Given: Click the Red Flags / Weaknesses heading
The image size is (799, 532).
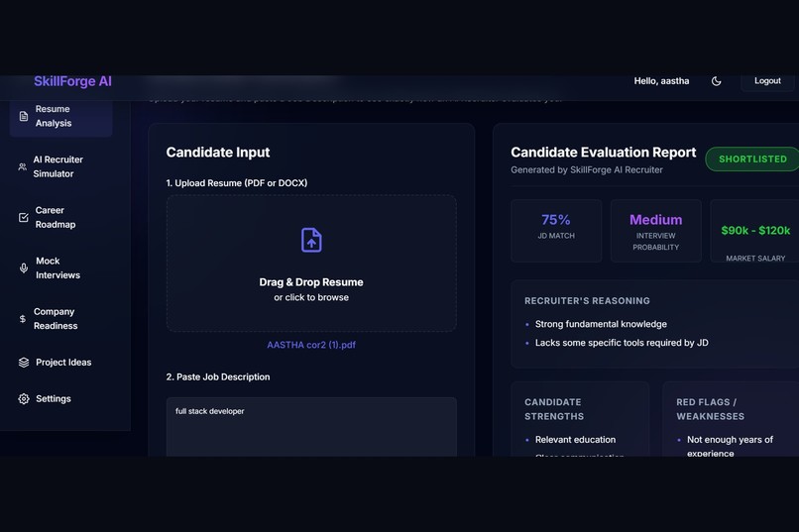Looking at the screenshot, I should tap(711, 409).
